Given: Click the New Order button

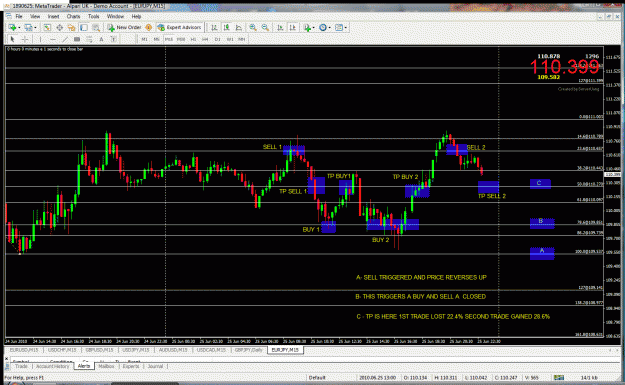Looking at the screenshot, I should [124, 28].
